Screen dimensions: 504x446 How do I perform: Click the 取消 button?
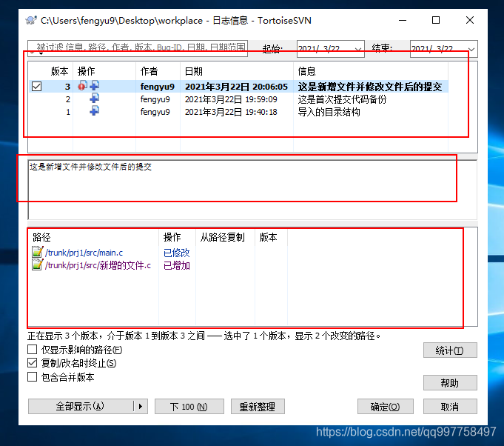click(x=450, y=407)
